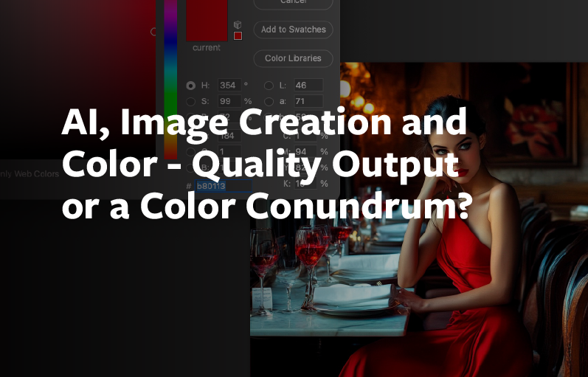Select the S saturation radio button

tap(191, 101)
